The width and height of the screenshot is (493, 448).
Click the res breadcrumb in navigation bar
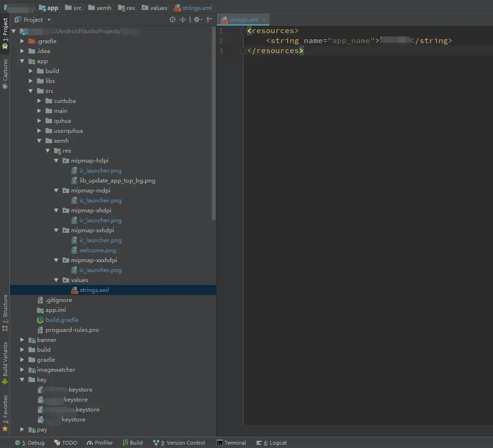point(127,8)
